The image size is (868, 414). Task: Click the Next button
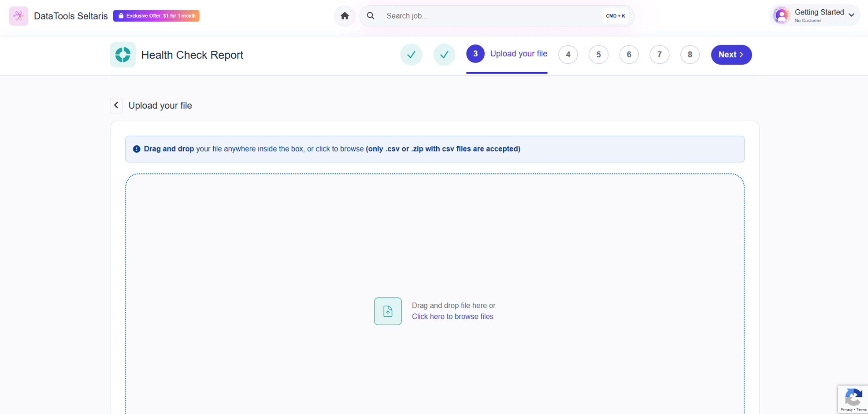(731, 55)
